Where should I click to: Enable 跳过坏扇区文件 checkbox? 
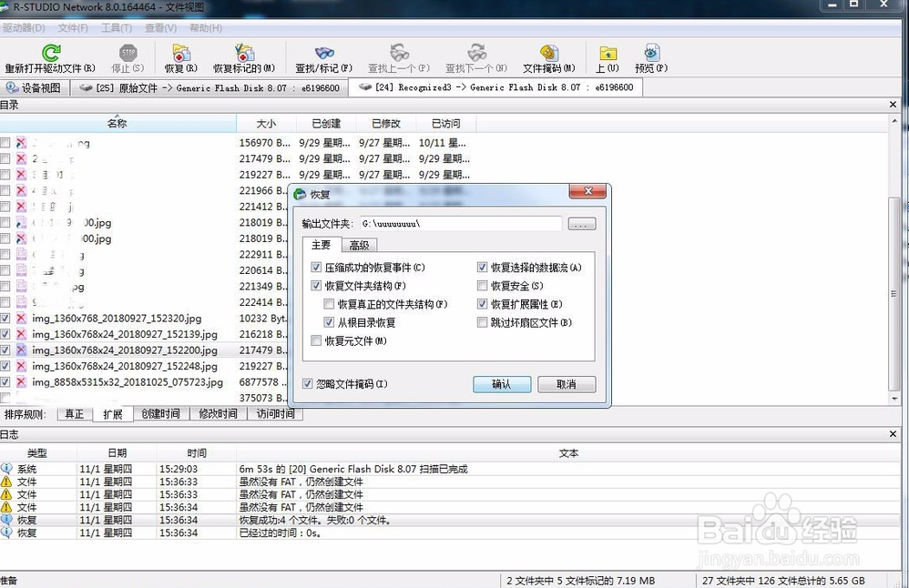click(483, 322)
